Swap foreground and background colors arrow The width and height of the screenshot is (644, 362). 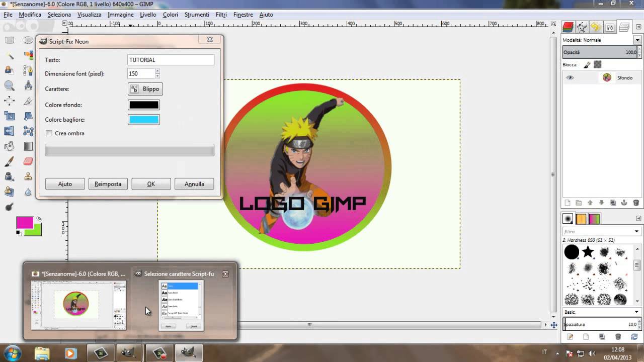[x=39, y=219]
